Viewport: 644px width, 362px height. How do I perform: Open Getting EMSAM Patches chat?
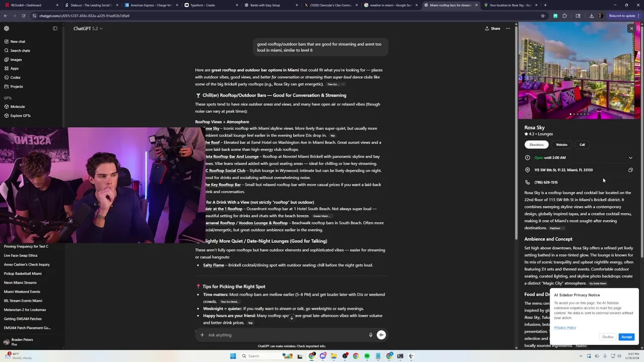[23, 319]
